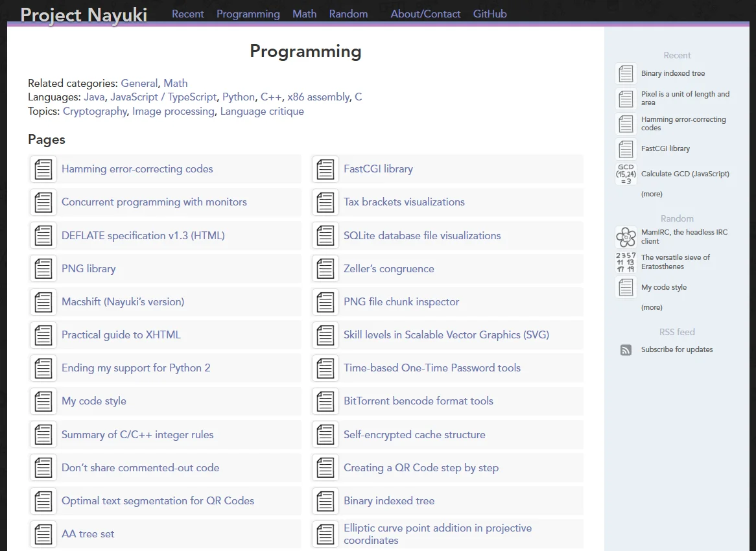The width and height of the screenshot is (756, 551).
Task: Click the Project Nayuki site title
Action: (84, 15)
